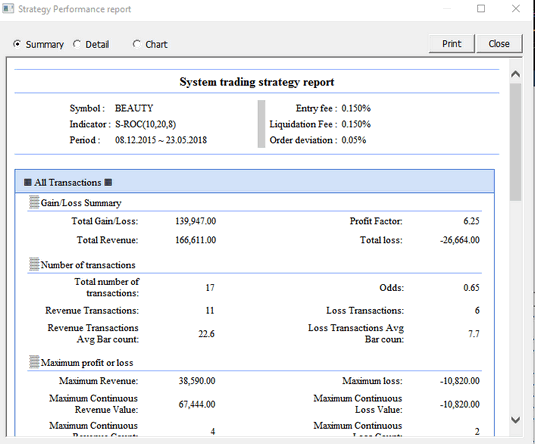Click the Total loss value -26,664.00

[460, 240]
